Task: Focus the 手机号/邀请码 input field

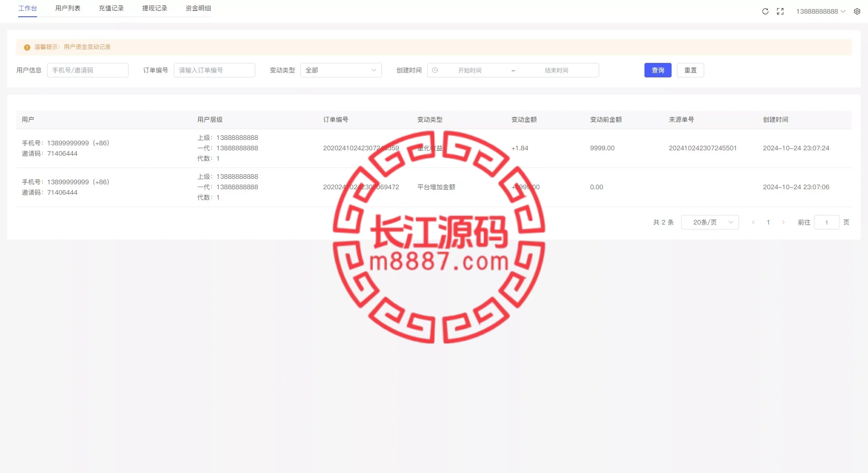Action: coord(88,70)
